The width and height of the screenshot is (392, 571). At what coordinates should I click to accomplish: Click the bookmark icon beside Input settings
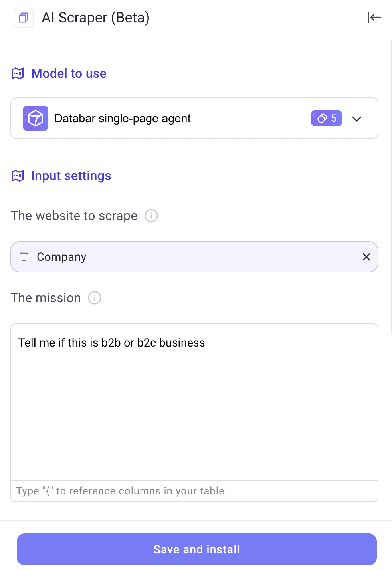point(18,176)
